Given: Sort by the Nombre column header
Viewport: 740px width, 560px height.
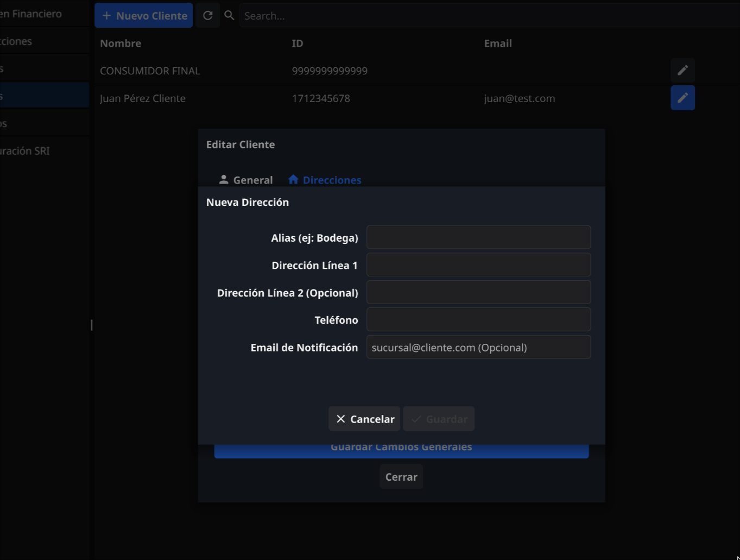Looking at the screenshot, I should click(x=121, y=43).
